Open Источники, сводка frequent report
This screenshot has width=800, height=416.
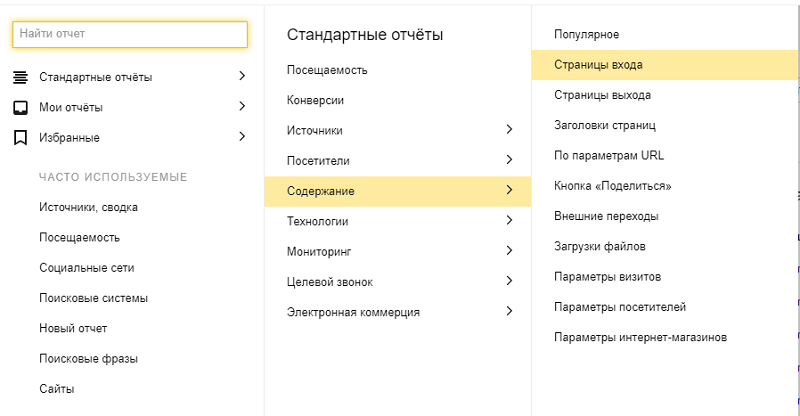pyautogui.click(x=88, y=207)
